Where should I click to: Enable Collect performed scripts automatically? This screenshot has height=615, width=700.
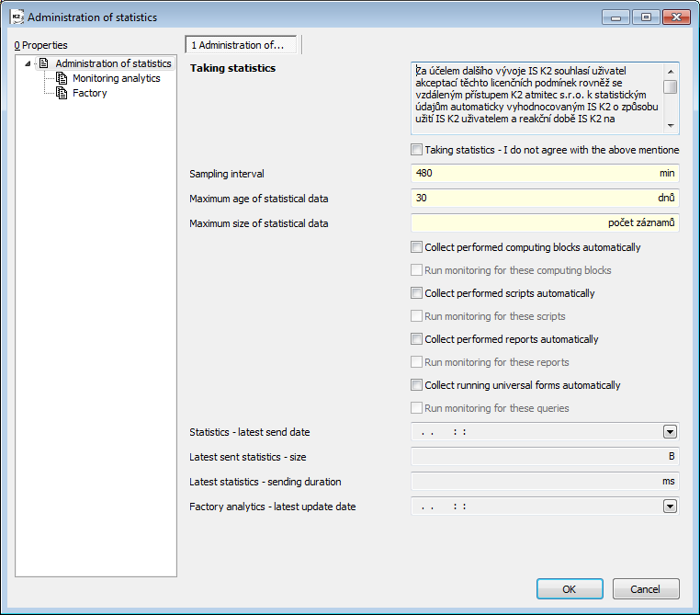click(416, 293)
